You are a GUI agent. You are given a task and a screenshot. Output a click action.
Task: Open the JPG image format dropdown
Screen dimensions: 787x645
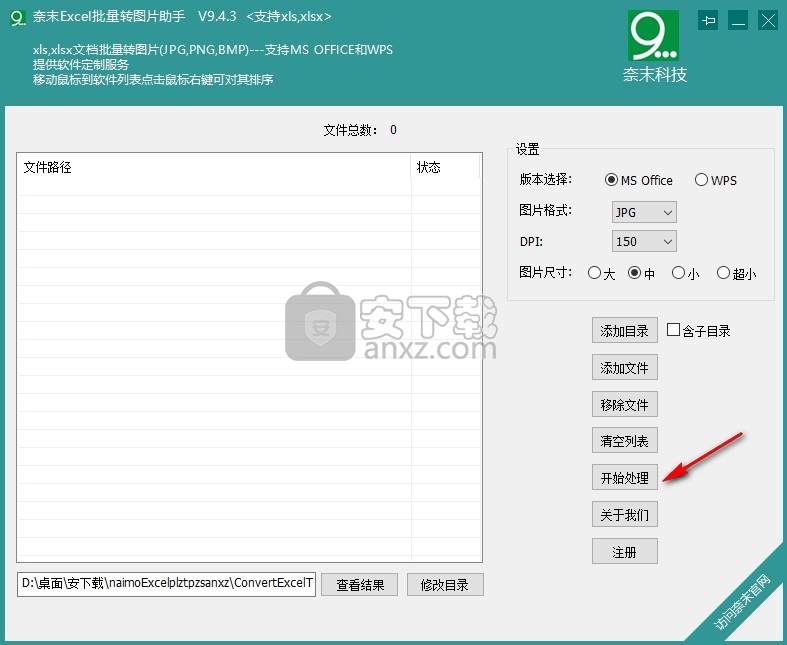click(x=644, y=212)
